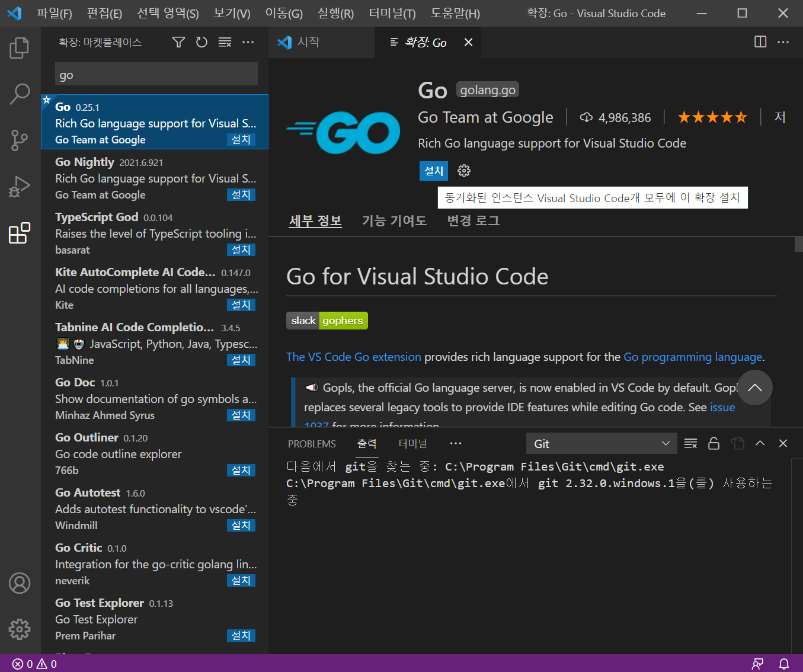Close the output panel
803x672 pixels.
783,444
